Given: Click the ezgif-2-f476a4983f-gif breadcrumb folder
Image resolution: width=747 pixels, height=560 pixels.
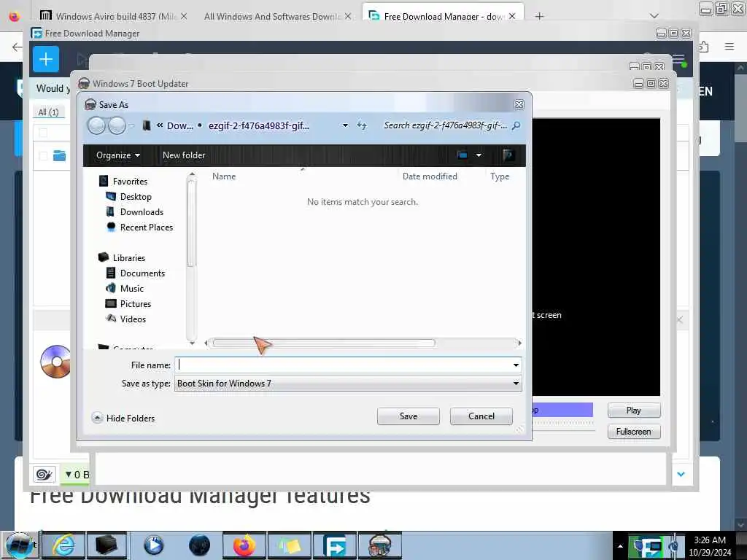Looking at the screenshot, I should click(259, 125).
